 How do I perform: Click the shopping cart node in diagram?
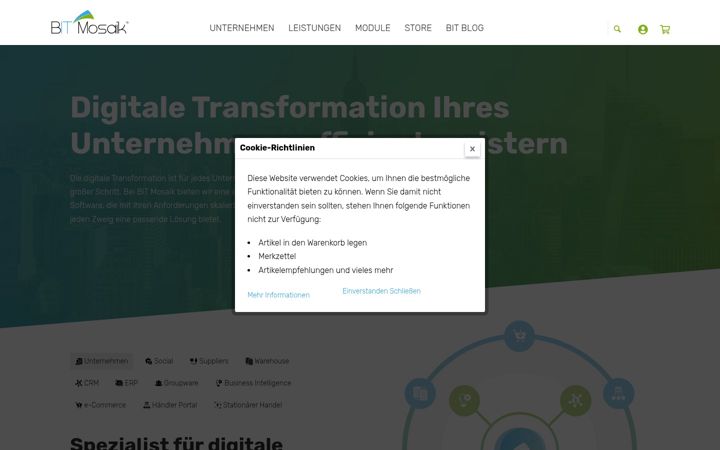pos(519,336)
